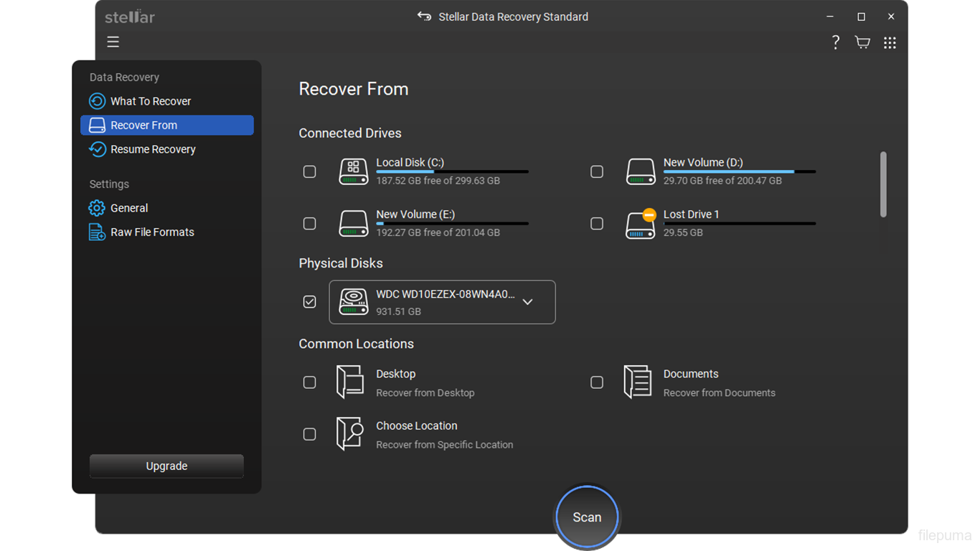Click the back arrow icon in title bar

pyautogui.click(x=424, y=17)
